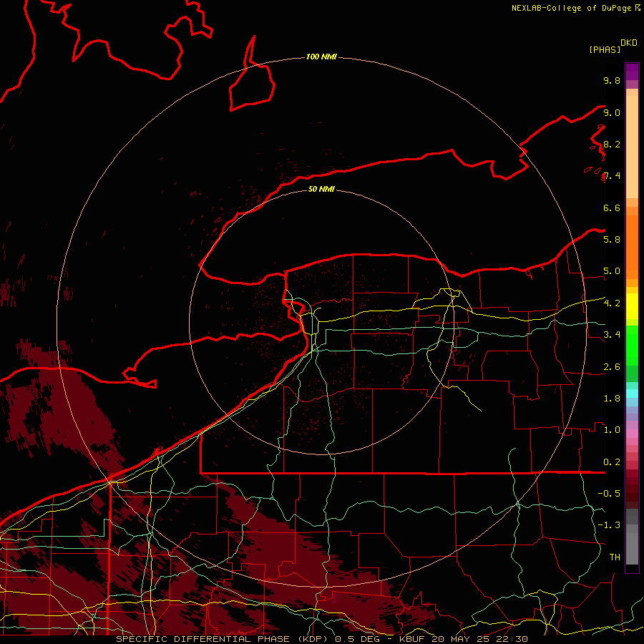The image size is (644, 644).
Task: Click the DKD [PHAS] color scale heading
Action: pos(613,47)
